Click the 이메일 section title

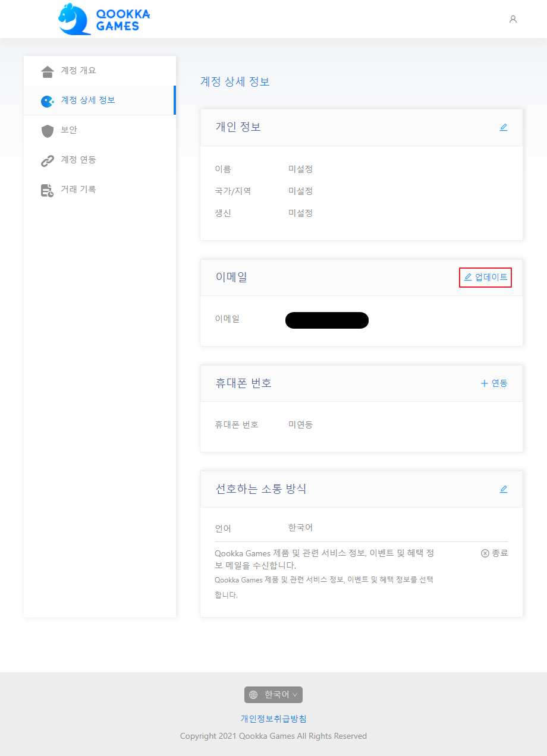click(x=231, y=277)
